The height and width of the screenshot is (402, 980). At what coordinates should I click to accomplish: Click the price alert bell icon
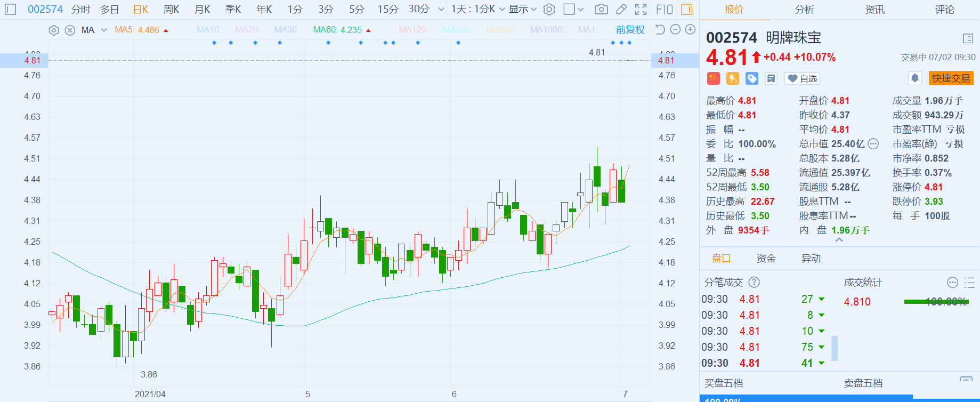[915, 78]
